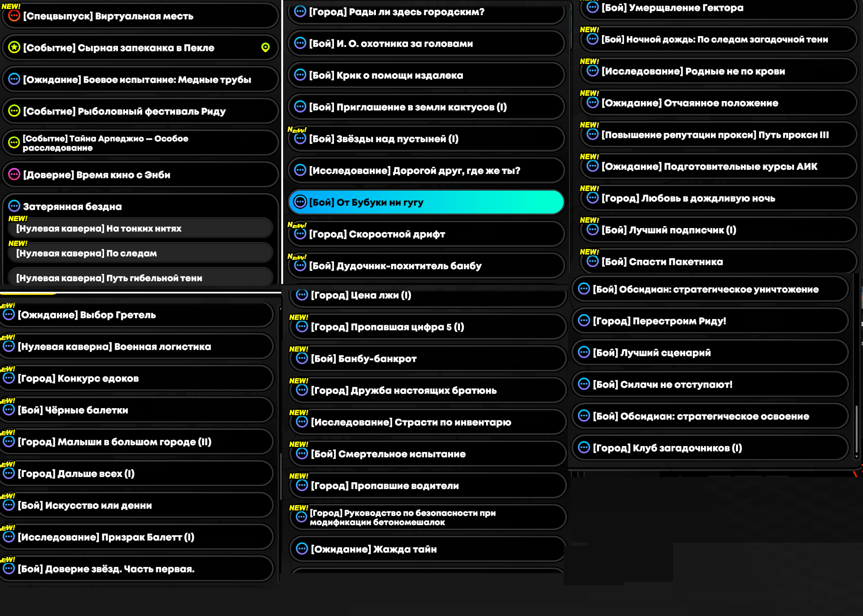Click pink icon of Время кино с Энби

14,175
